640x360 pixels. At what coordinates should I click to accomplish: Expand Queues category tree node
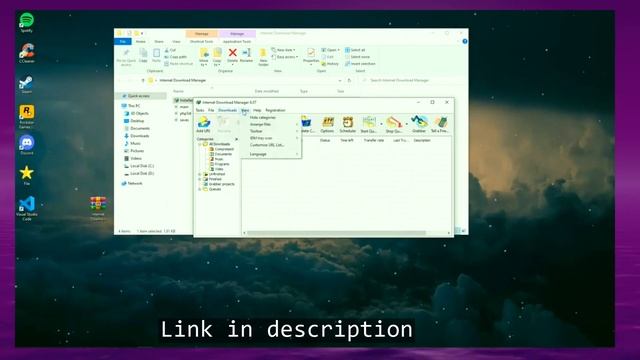pos(200,189)
